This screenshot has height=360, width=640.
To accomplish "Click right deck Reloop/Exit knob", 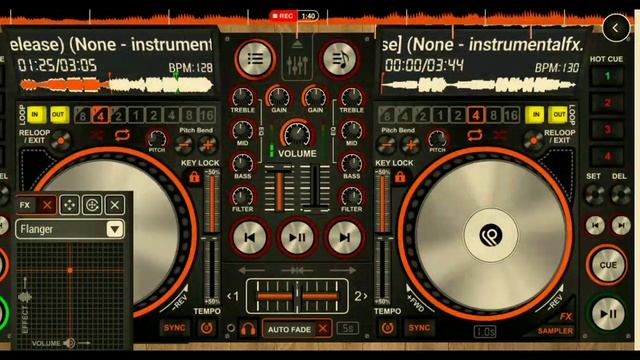I will [x=533, y=140].
